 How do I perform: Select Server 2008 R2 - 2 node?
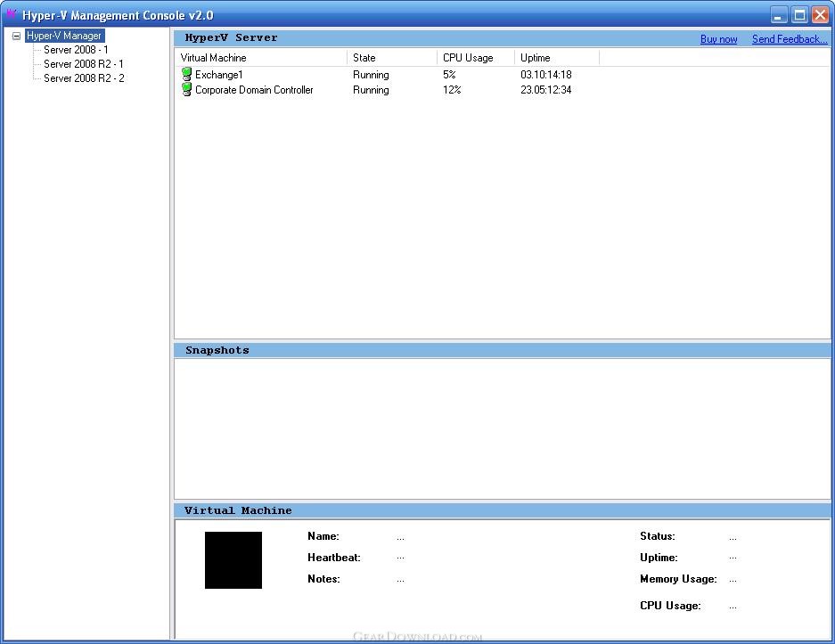[84, 78]
